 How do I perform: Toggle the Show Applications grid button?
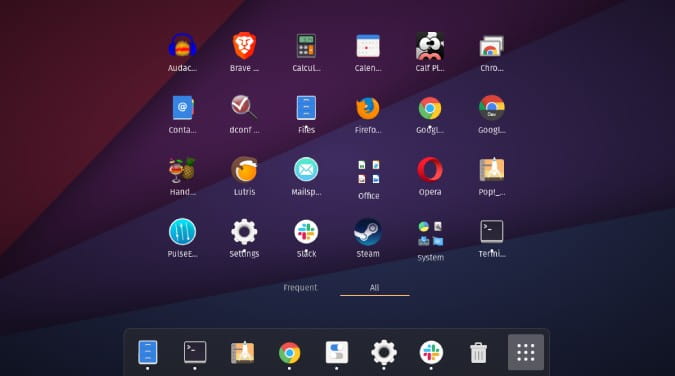(526, 352)
